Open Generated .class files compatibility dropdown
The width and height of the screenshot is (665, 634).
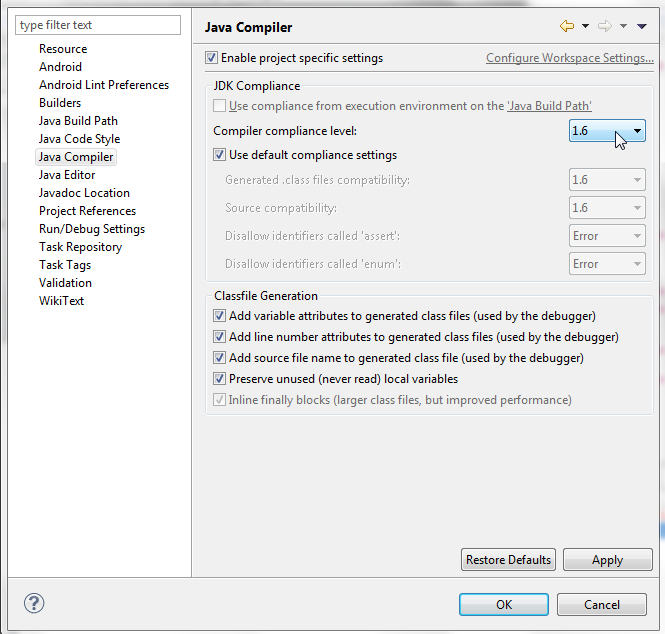[607, 180]
